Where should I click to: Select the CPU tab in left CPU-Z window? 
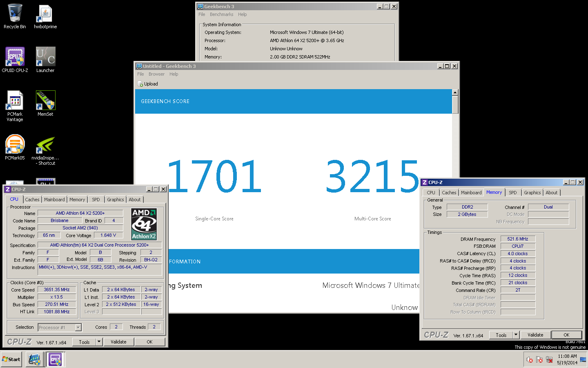(14, 199)
